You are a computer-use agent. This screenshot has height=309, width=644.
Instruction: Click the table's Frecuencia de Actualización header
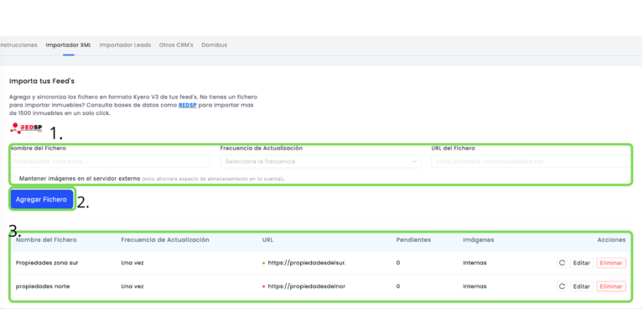coord(165,240)
